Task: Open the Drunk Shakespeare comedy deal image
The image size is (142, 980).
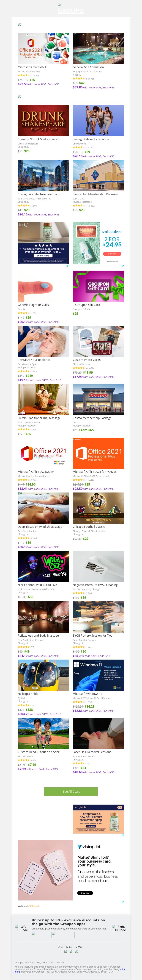Action: tap(43, 121)
